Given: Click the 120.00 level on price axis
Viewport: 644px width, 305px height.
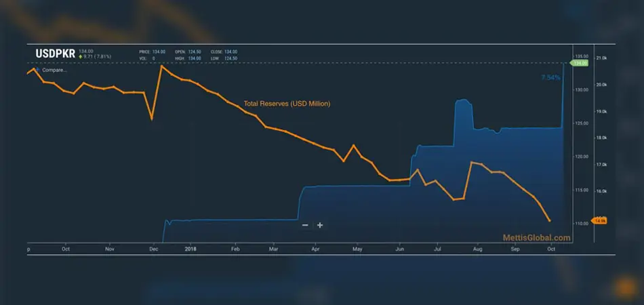Looking at the screenshot, I should pyautogui.click(x=582, y=157).
